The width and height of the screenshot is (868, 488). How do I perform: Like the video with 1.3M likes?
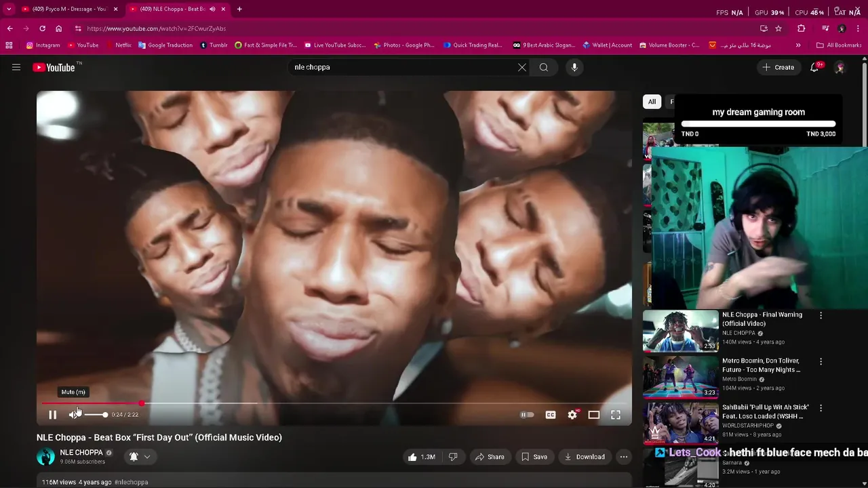pos(421,457)
